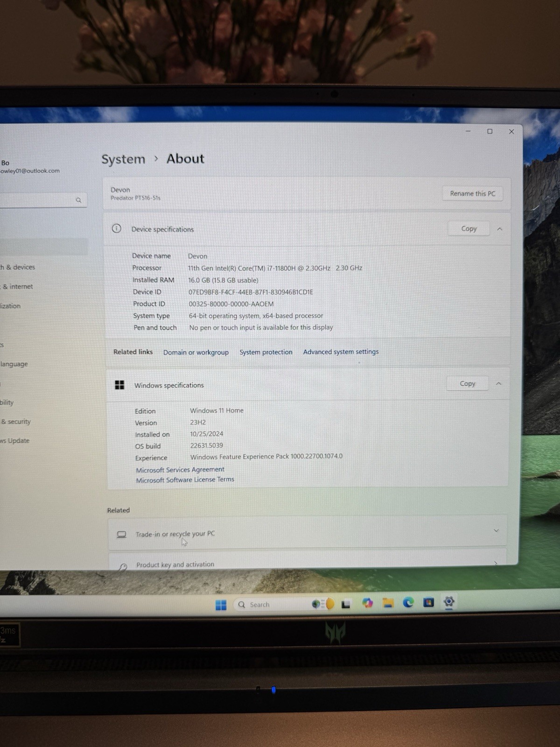Launch Microsoft Edge from the taskbar
Screen dimensions: 560x747
(x=408, y=602)
